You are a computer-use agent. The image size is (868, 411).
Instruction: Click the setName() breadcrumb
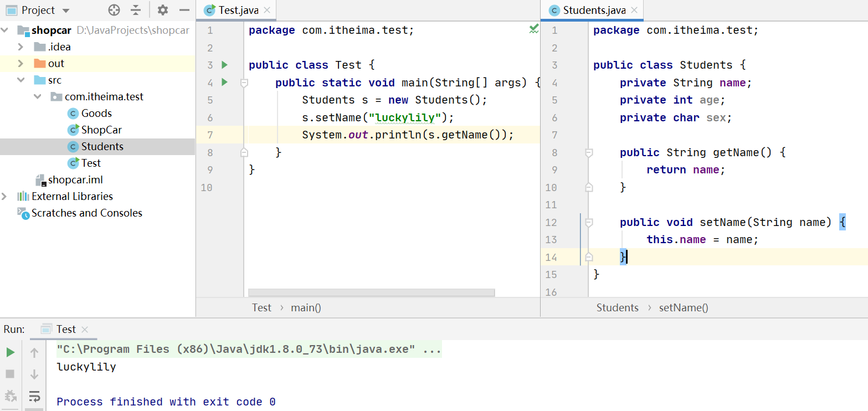pyautogui.click(x=683, y=307)
